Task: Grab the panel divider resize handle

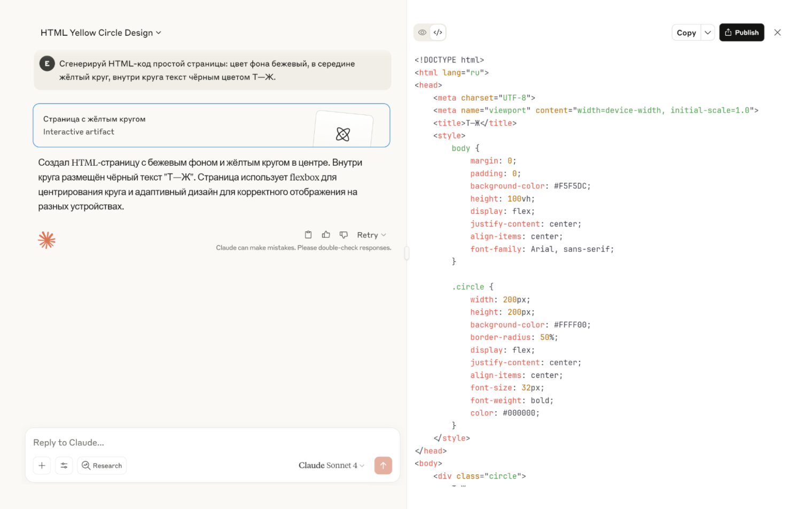Action: click(x=407, y=253)
